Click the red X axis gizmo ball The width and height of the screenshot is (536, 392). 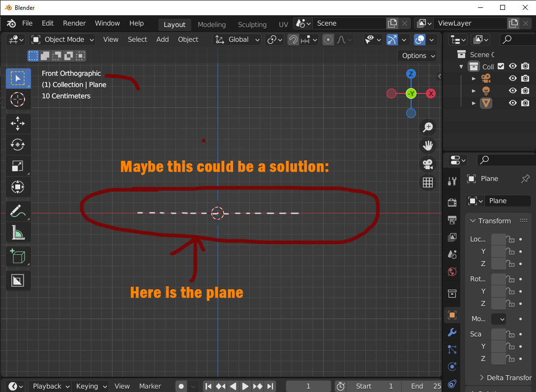[431, 93]
